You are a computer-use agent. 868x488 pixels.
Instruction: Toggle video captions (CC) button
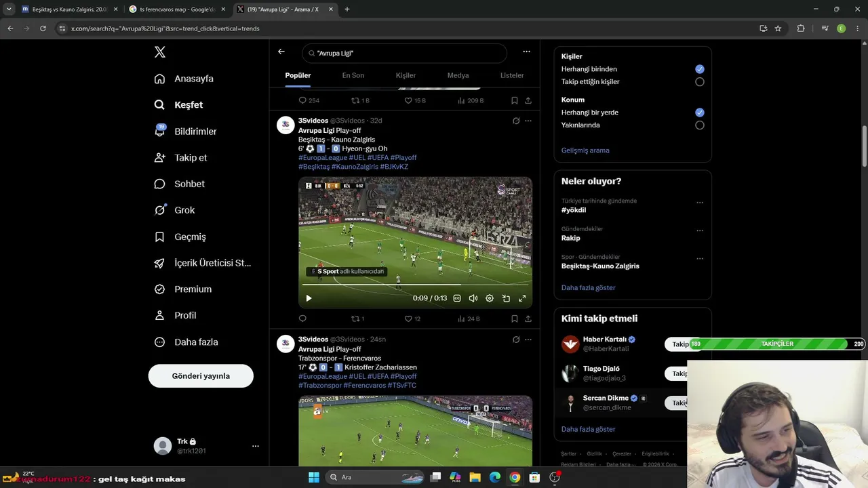click(457, 298)
